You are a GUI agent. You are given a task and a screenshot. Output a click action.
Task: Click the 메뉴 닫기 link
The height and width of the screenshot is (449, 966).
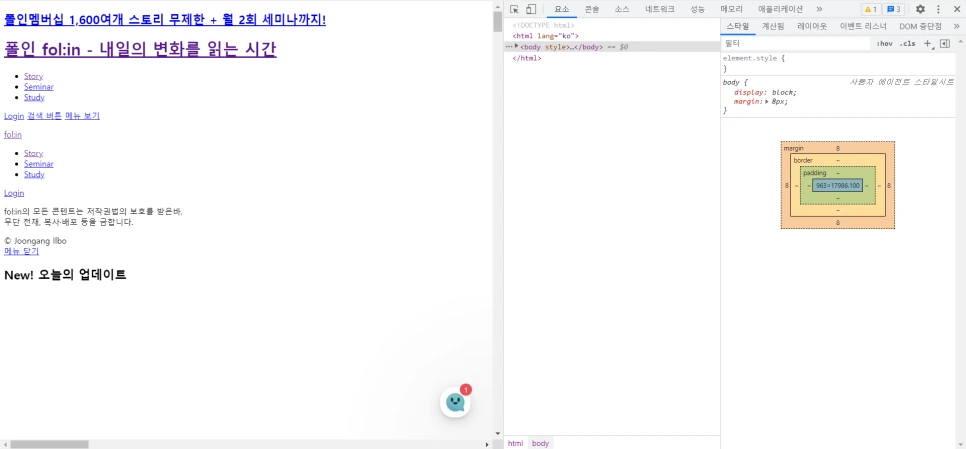22,251
